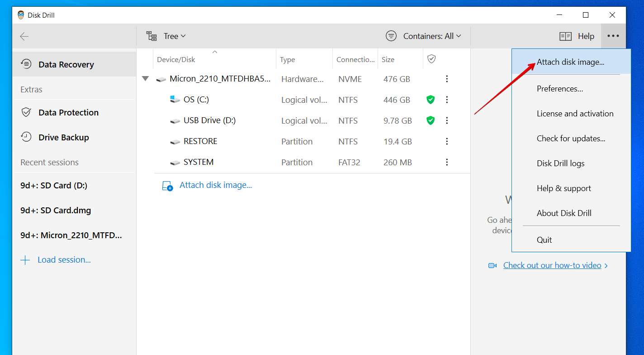Click the NVME connection value
Viewport: 644px width, 355px height.
click(x=350, y=79)
